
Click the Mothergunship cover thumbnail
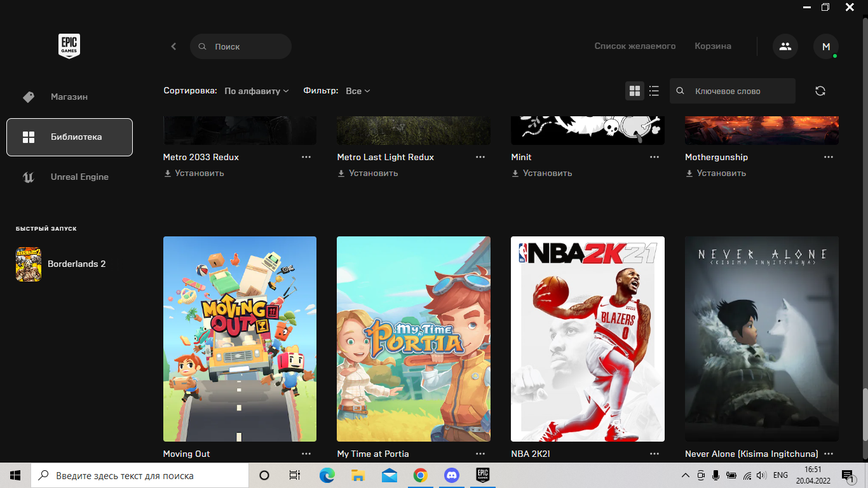point(762,130)
